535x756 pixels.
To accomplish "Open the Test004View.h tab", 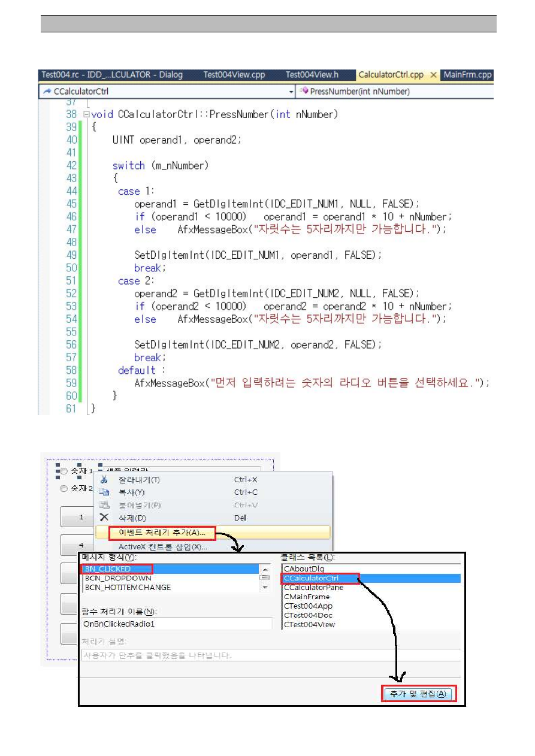I will click(312, 75).
